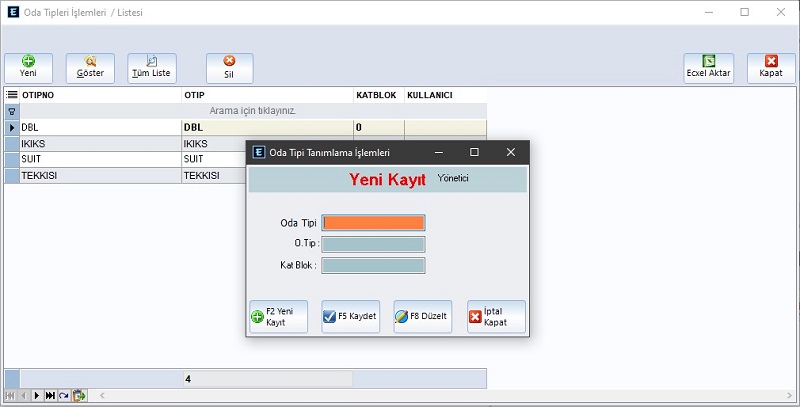Click into the O.Tip input field

point(373,244)
